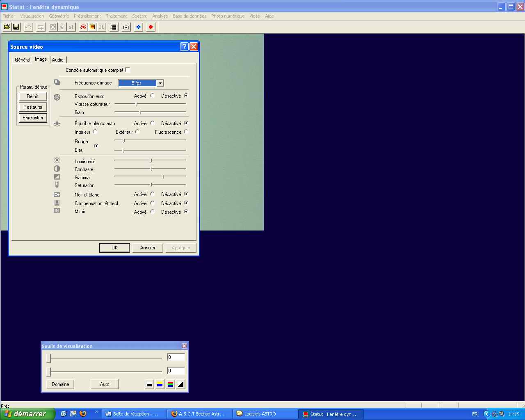Select the blue and yellow palette icon

click(160, 384)
